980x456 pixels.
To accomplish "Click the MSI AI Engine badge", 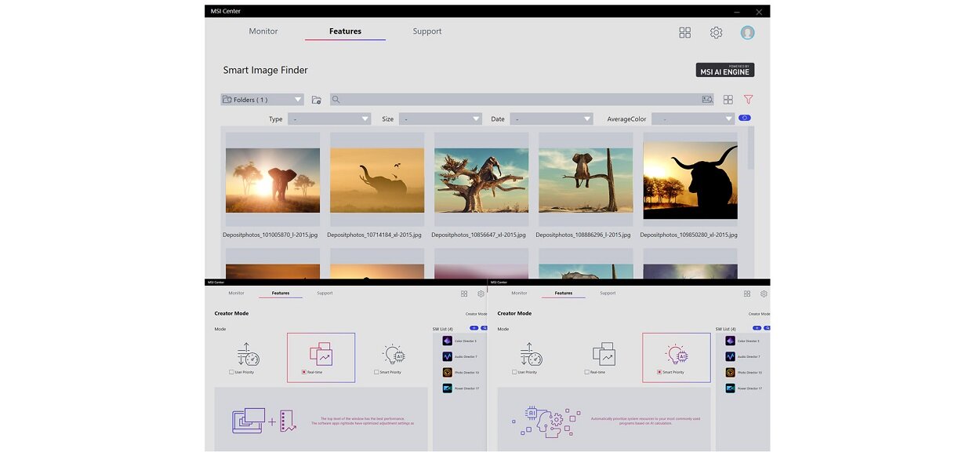I will [x=724, y=70].
